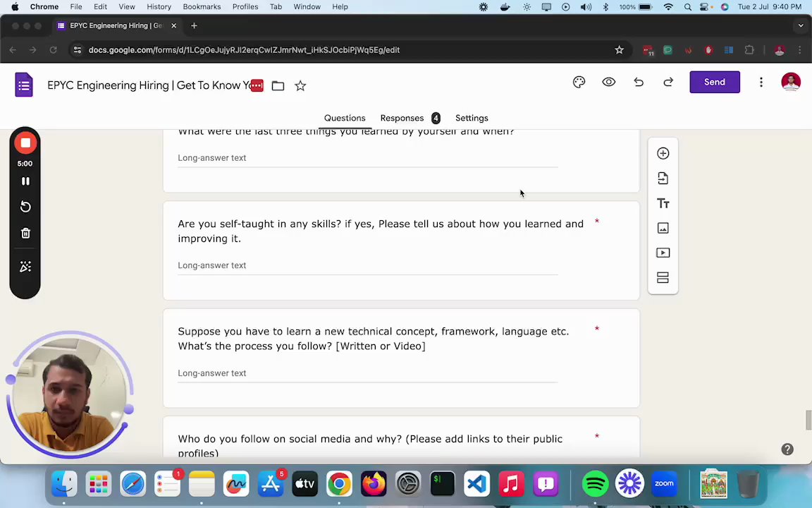This screenshot has width=812, height=508.
Task: Add title and description icon
Action: coord(663,203)
